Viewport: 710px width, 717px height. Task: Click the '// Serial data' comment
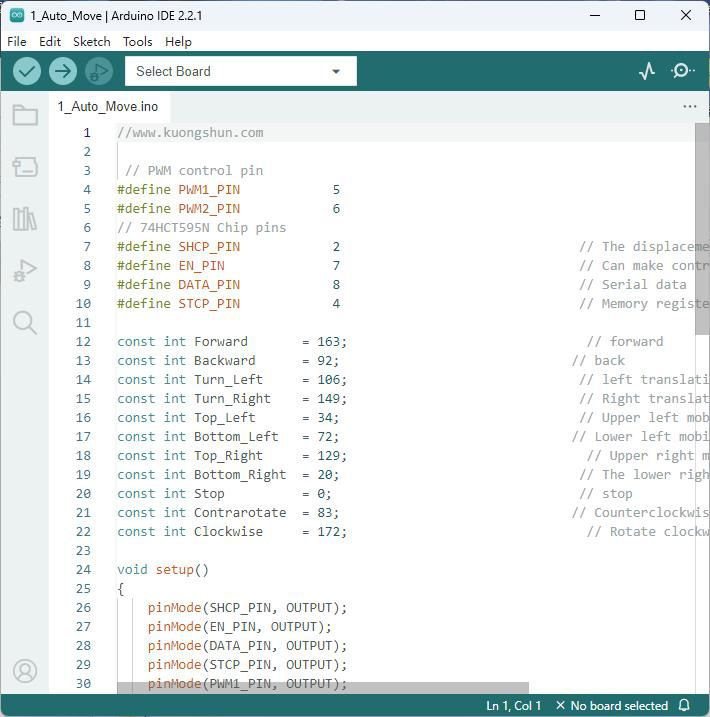point(633,284)
